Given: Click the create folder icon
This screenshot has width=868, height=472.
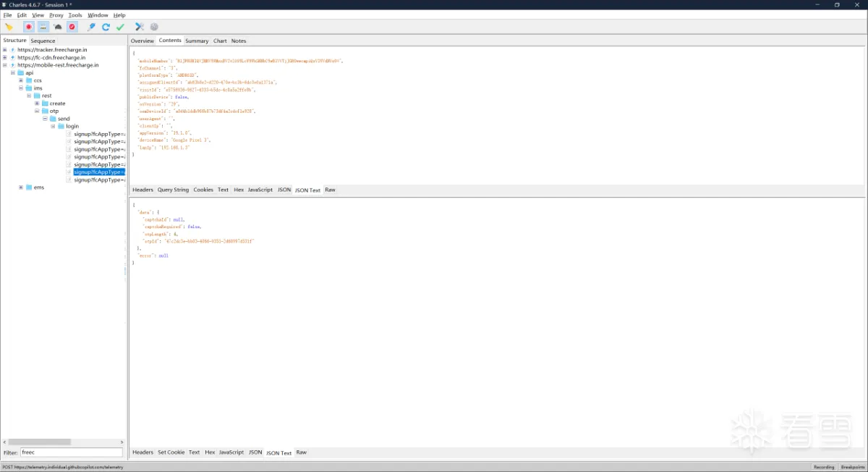Looking at the screenshot, I should (45, 104).
